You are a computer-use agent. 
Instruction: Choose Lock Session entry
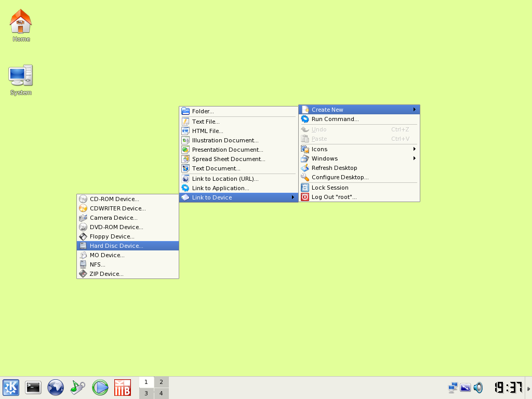360,188
